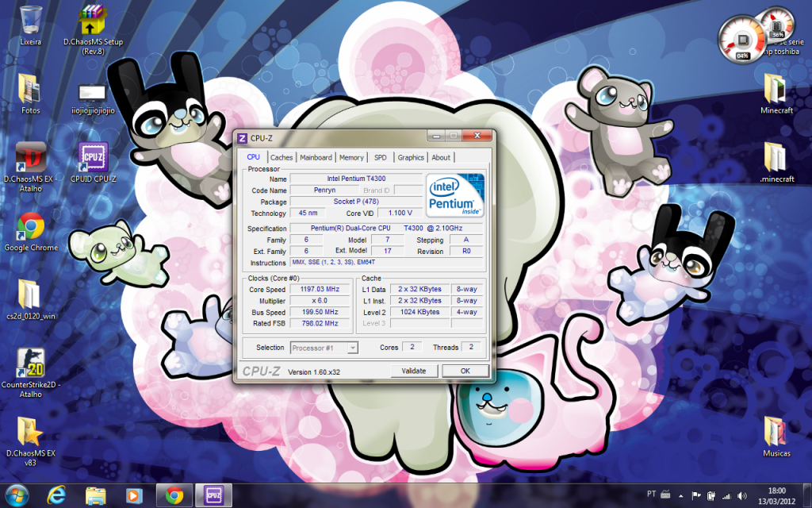Go to the Graphics tab

411,157
